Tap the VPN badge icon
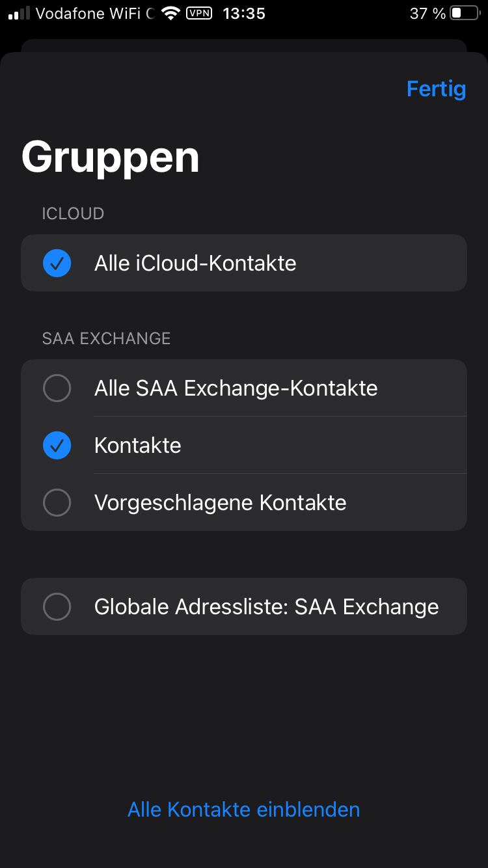The width and height of the screenshot is (488, 868). [198, 13]
